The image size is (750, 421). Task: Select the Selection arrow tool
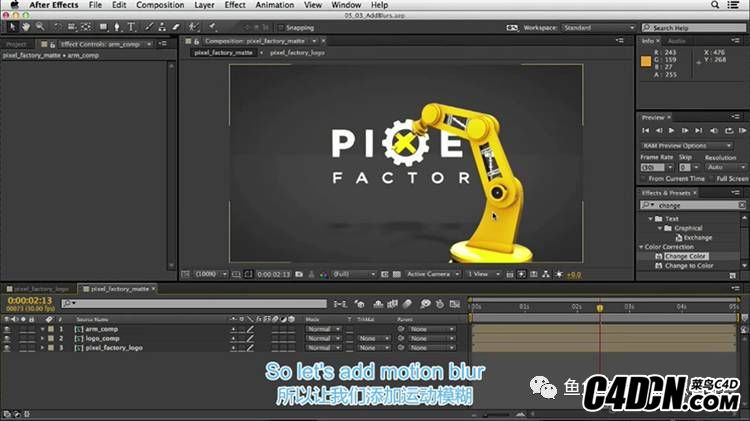pyautogui.click(x=12, y=27)
